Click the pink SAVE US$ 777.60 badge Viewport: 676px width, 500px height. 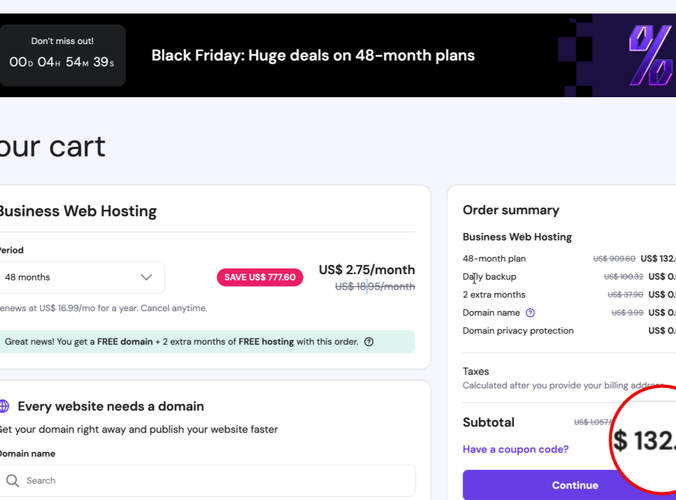[x=259, y=277]
